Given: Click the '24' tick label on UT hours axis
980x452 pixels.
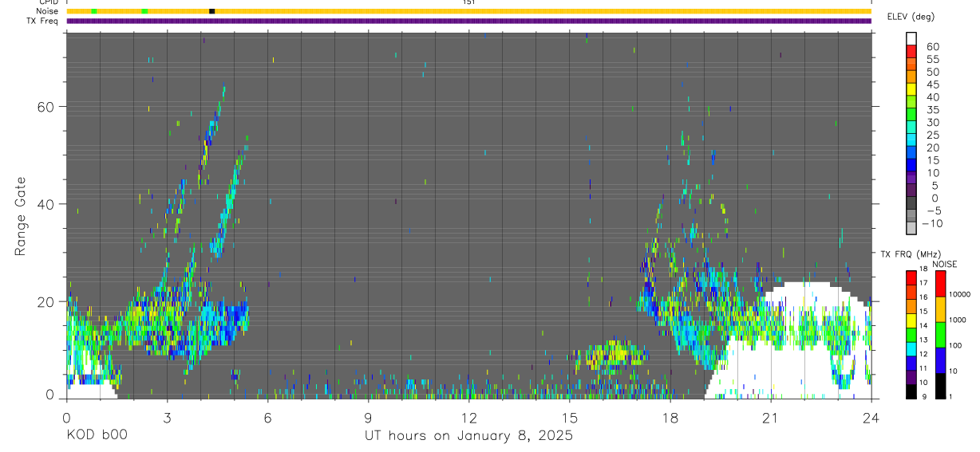Looking at the screenshot, I should [x=871, y=417].
